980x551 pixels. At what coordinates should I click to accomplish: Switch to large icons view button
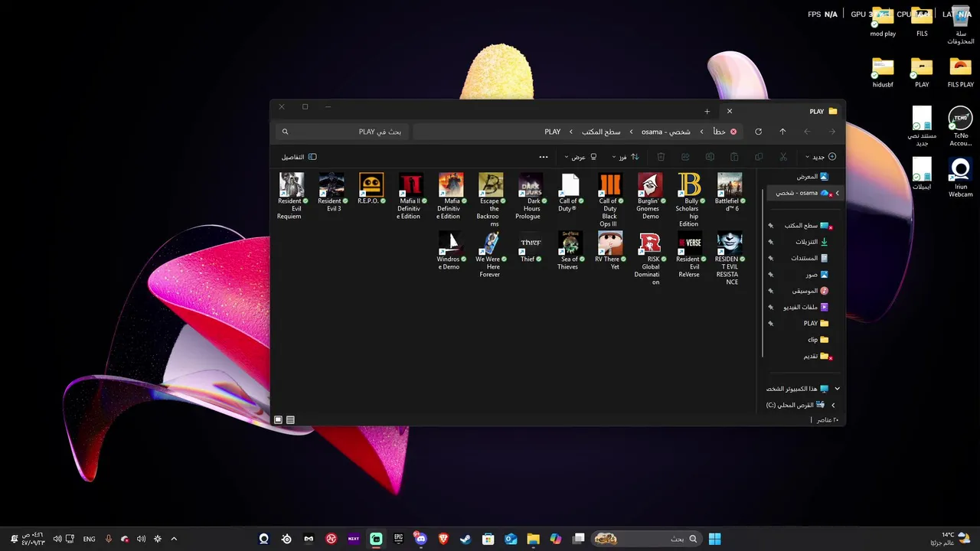[x=278, y=420]
